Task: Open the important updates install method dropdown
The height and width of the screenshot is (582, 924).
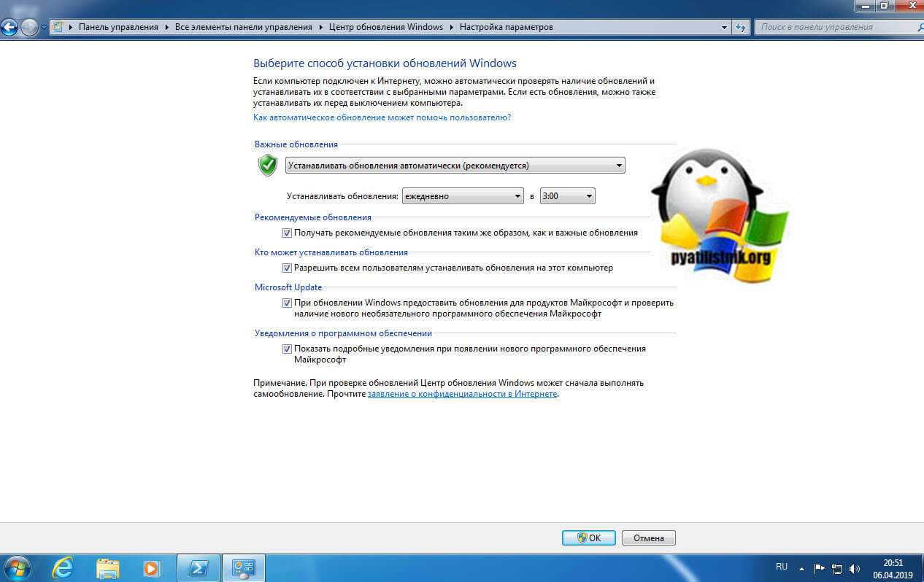Action: 455,166
